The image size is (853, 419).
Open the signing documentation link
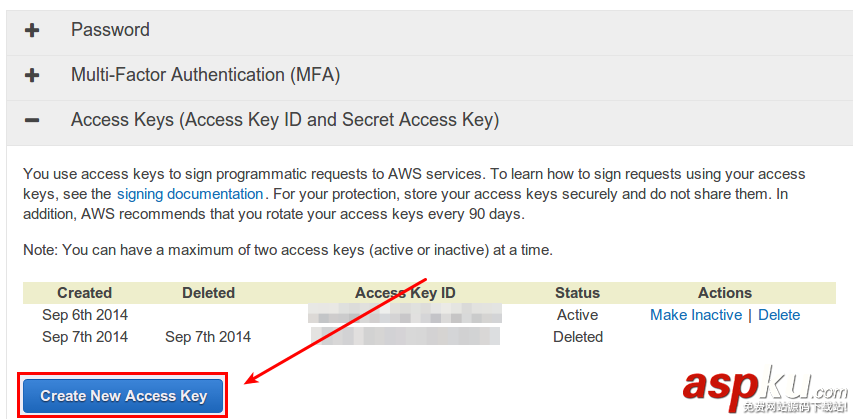pos(190,194)
